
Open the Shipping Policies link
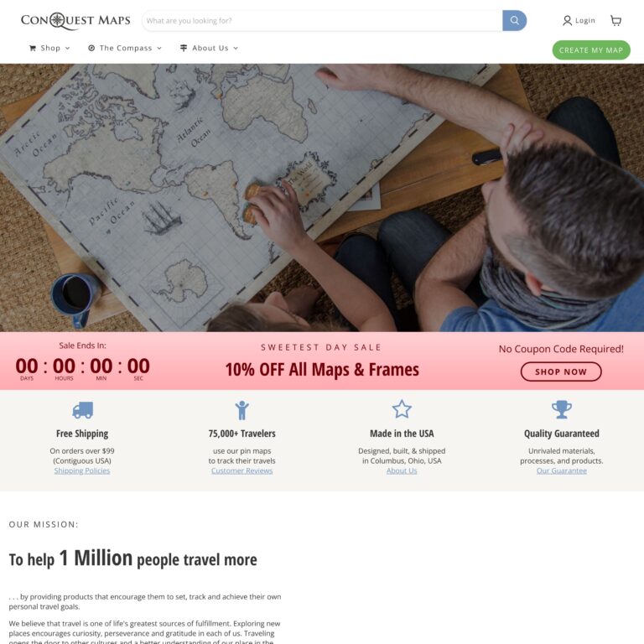[82, 471]
